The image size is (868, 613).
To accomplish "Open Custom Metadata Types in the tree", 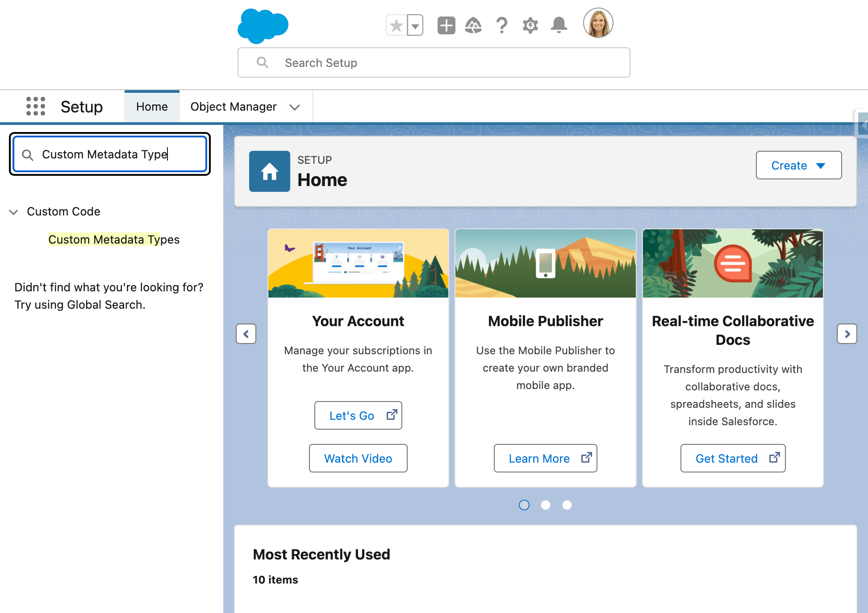I will [114, 240].
